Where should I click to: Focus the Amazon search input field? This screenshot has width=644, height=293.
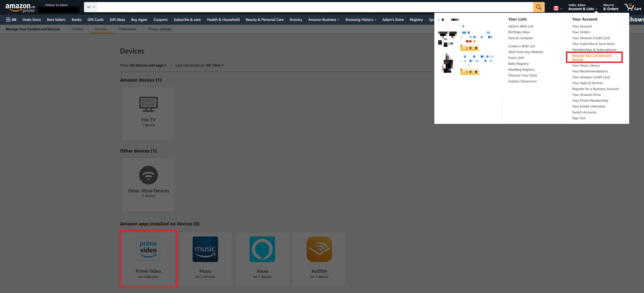coord(315,7)
